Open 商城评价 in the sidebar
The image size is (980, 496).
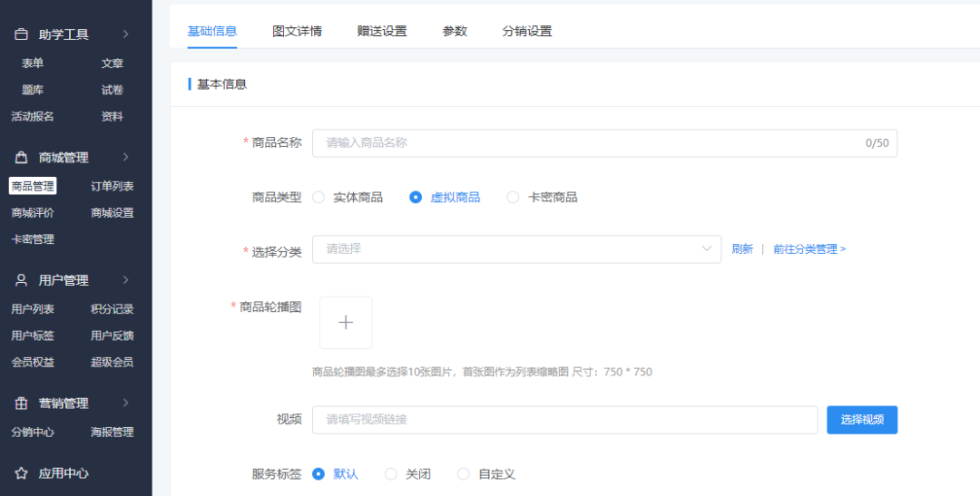click(33, 213)
